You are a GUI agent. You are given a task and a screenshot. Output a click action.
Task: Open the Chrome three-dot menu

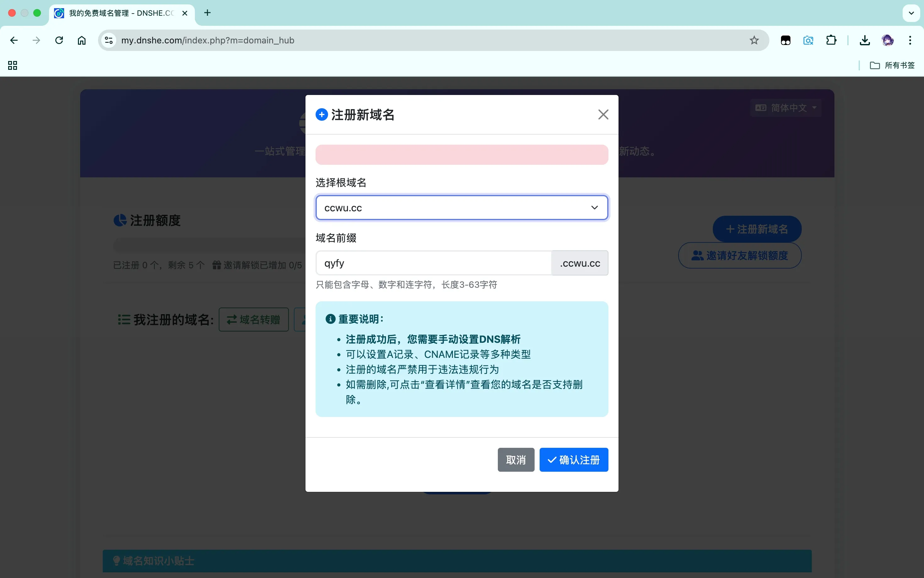coord(910,40)
